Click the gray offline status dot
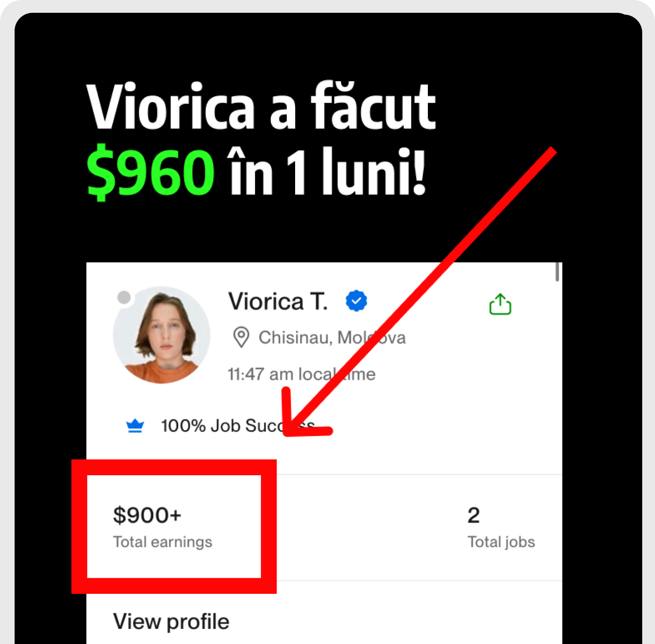655x644 pixels. coord(124,297)
